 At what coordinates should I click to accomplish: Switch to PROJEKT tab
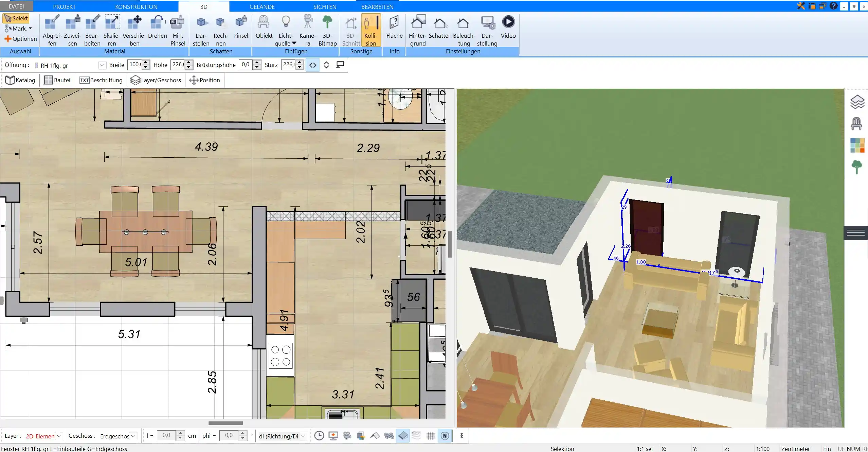pyautogui.click(x=64, y=6)
